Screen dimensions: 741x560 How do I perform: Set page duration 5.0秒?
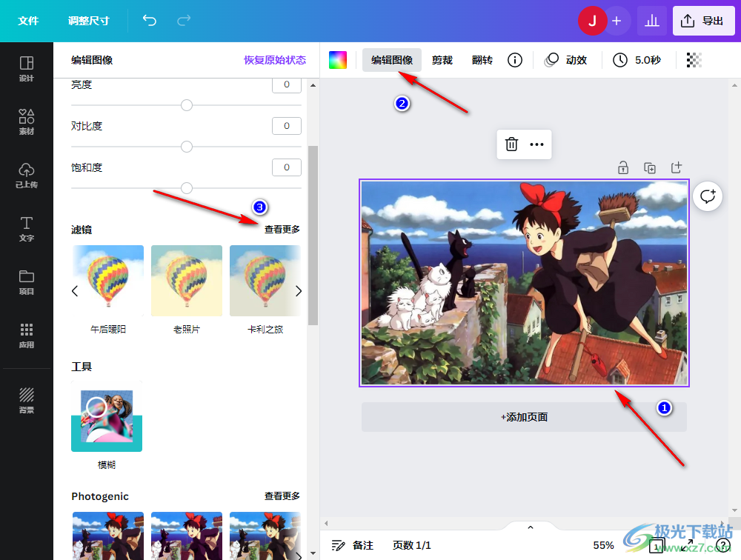(x=637, y=60)
